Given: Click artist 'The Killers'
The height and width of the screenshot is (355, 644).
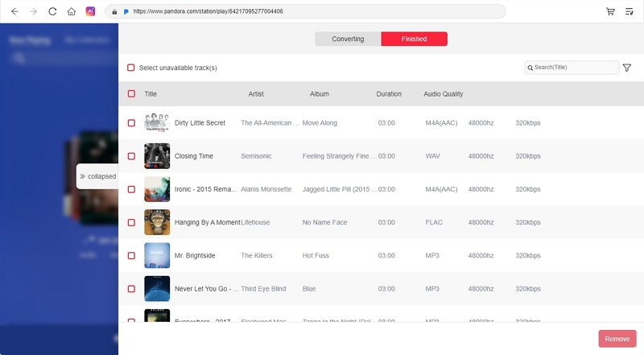Looking at the screenshot, I should pyautogui.click(x=256, y=255).
